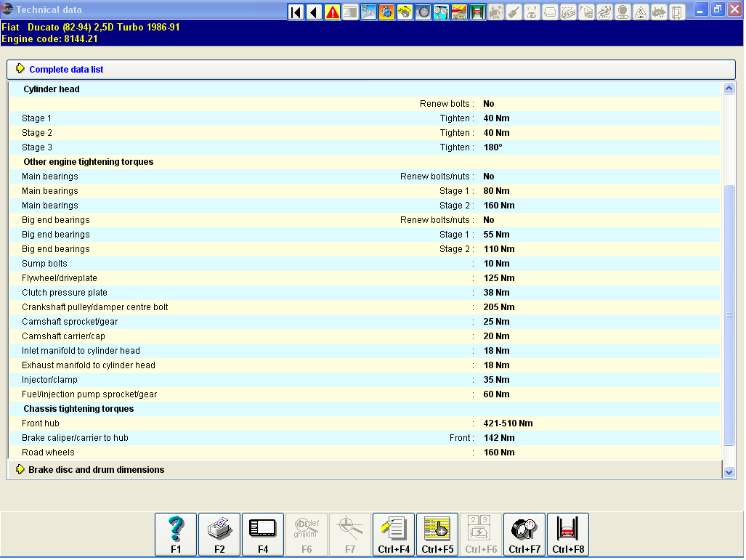Select Main bearings Stage 1 80 Nm row
746x560 pixels.
point(365,191)
